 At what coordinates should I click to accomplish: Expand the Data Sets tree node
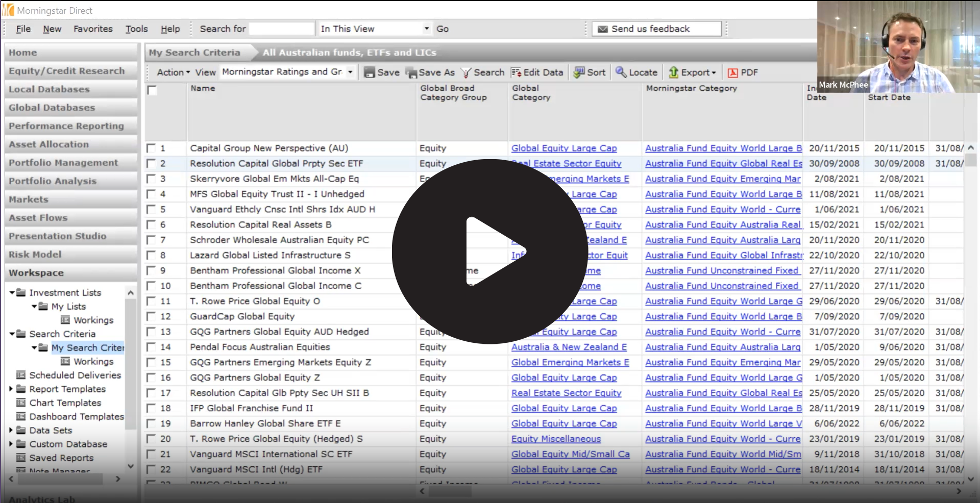(x=11, y=430)
